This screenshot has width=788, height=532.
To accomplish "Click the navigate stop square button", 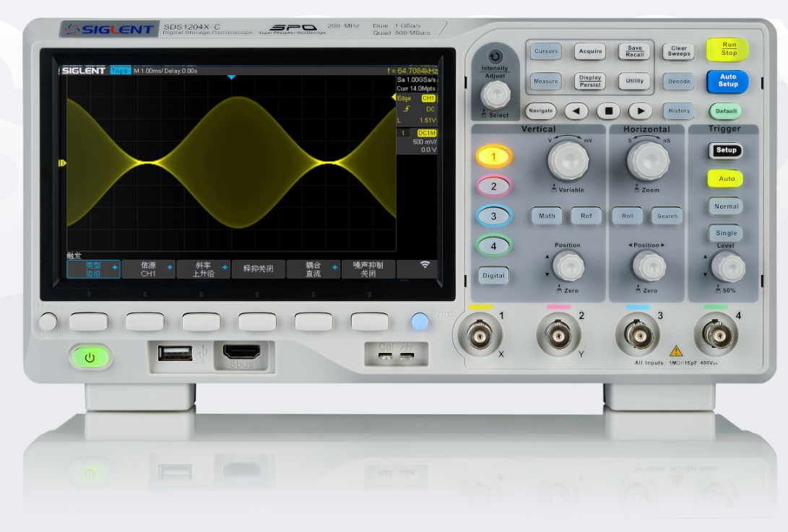I will pos(609,111).
